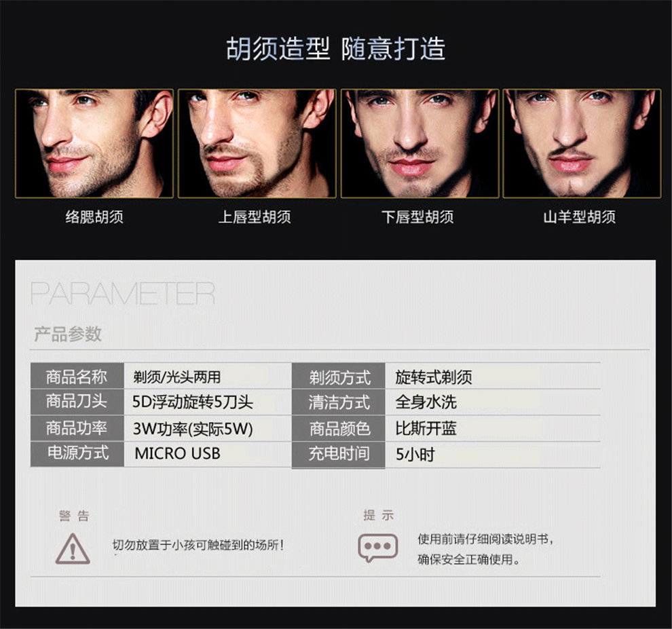Click the 剃须方式 table label
The image size is (672, 629).
(339, 377)
